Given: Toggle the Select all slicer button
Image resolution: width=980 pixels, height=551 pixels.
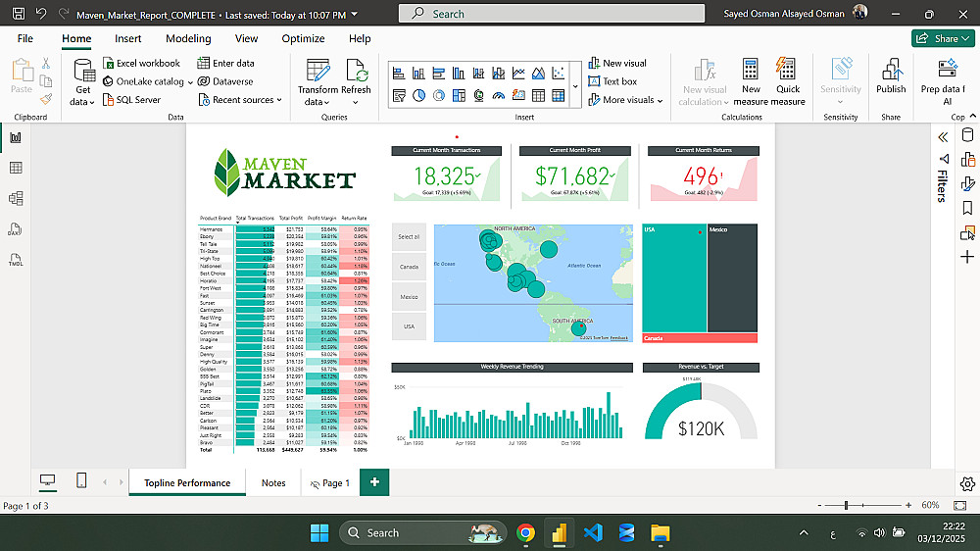Looking at the screenshot, I should [409, 237].
